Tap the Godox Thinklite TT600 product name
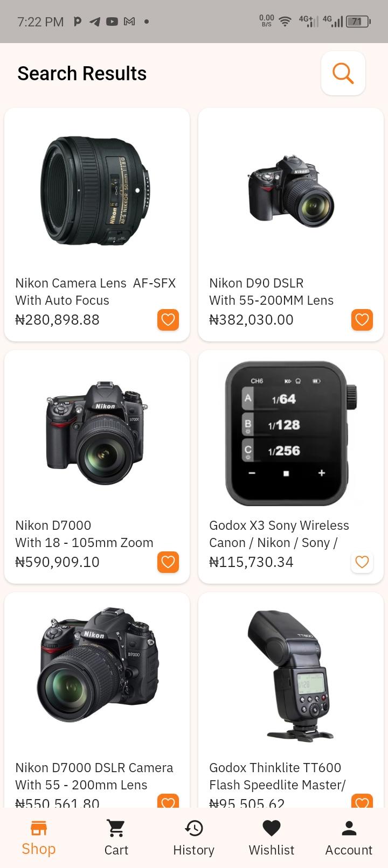The width and height of the screenshot is (388, 868). click(275, 768)
